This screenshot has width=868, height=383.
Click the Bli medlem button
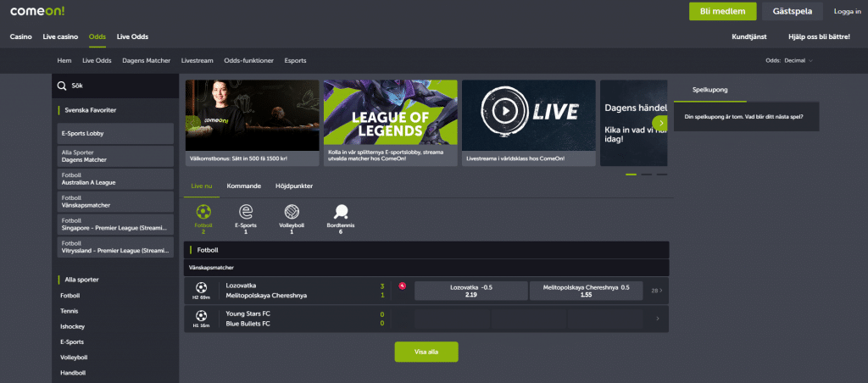pos(722,11)
